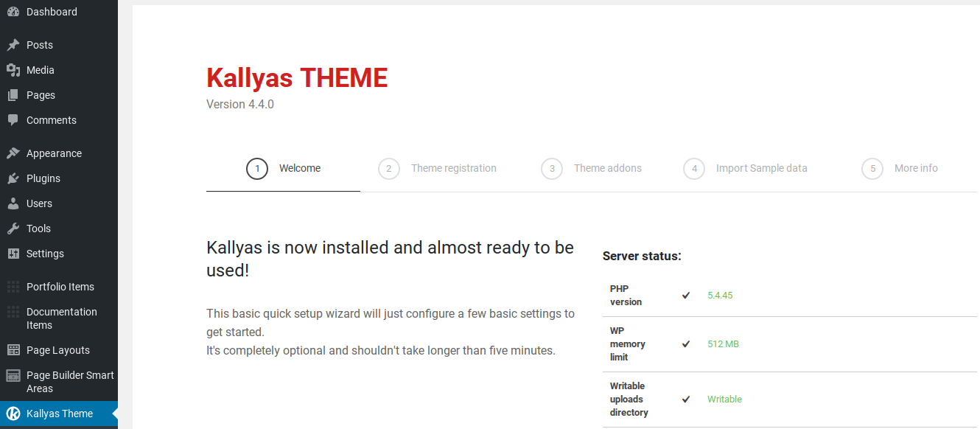Click the Page Builder Smart Areas icon
The height and width of the screenshot is (429, 980).
13,375
